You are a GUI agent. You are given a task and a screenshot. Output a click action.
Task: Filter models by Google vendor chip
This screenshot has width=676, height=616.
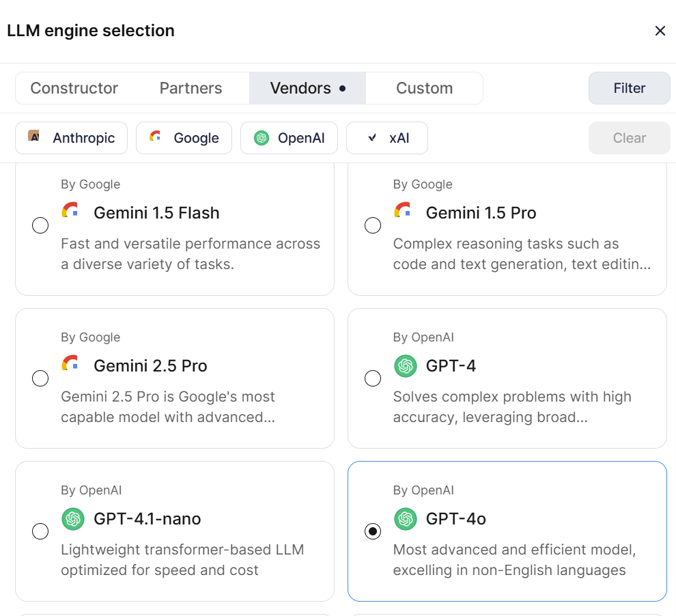[x=184, y=138]
